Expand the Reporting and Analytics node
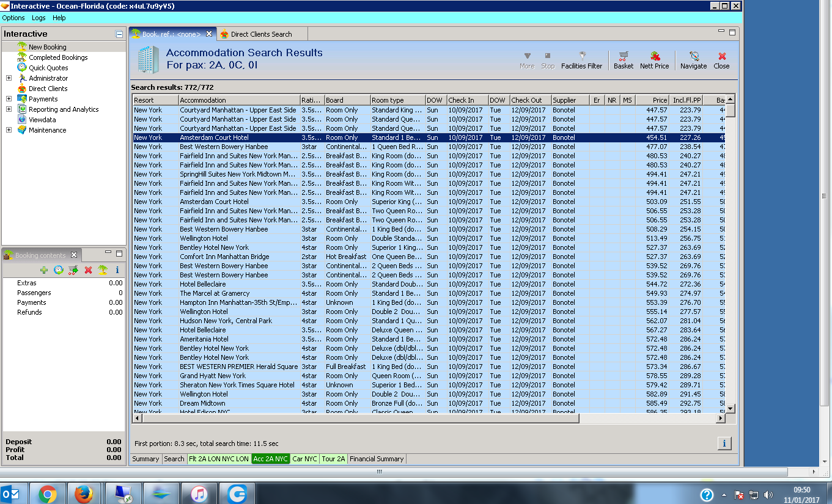This screenshot has width=832, height=504. (x=9, y=109)
